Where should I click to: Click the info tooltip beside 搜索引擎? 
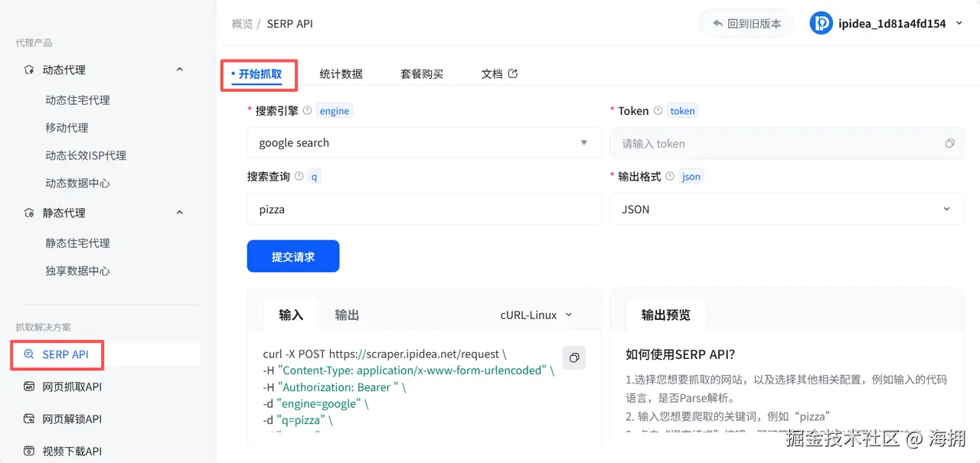[x=306, y=110]
